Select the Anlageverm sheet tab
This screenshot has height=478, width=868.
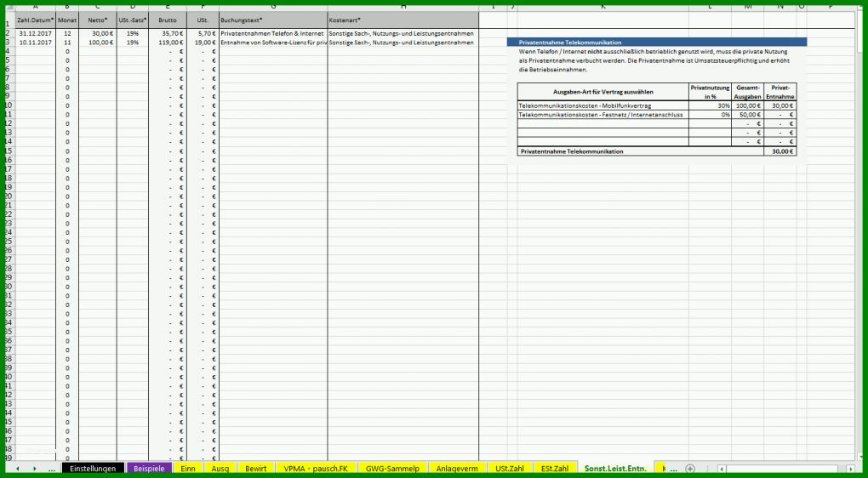[457, 469]
